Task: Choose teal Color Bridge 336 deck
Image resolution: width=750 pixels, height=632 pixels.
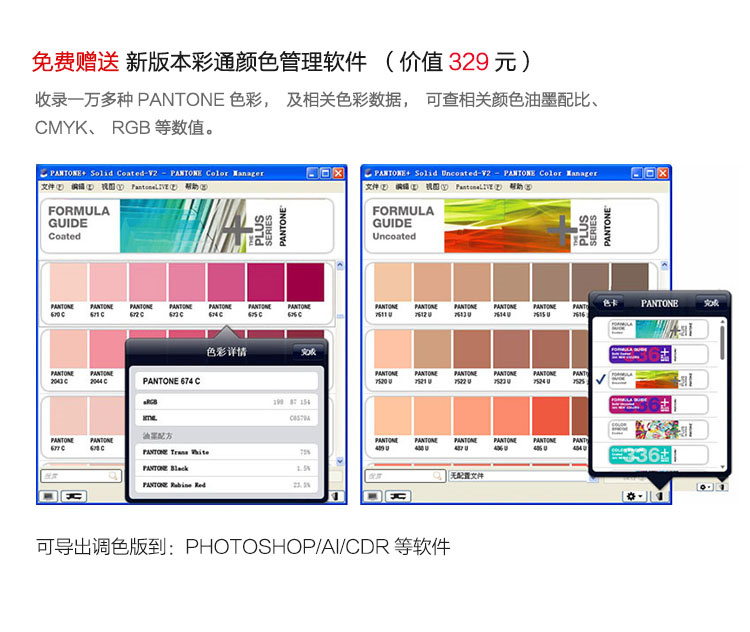Action: click(658, 455)
